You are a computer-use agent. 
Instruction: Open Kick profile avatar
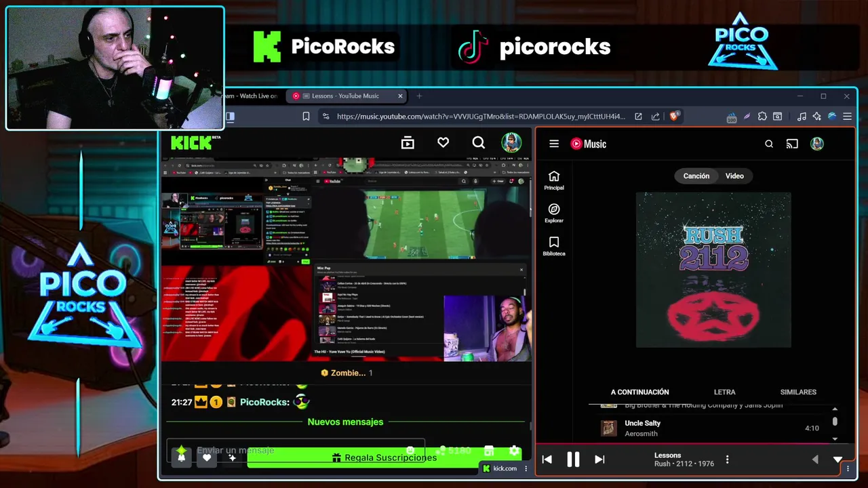(x=511, y=143)
